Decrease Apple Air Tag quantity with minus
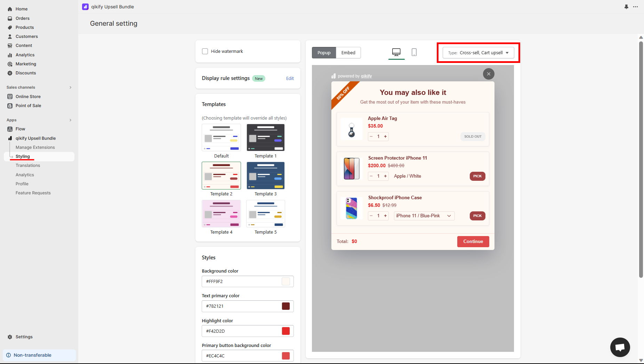The image size is (644, 364). coord(371,137)
